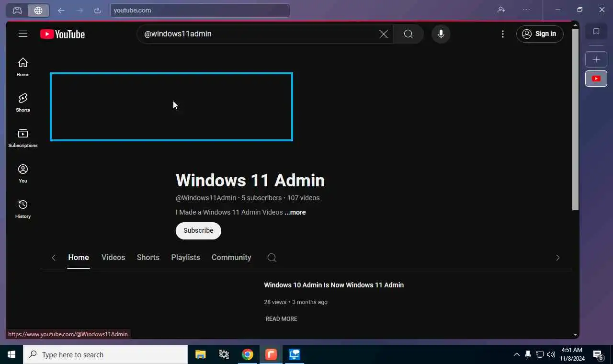Click the magnifier search button
Viewport: 613px width, 364px height.
tap(408, 34)
